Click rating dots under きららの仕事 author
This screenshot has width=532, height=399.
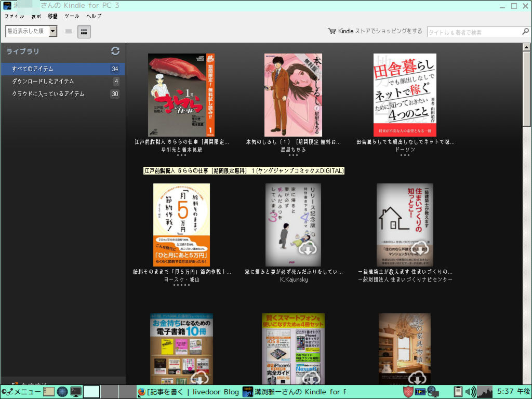[x=181, y=155]
